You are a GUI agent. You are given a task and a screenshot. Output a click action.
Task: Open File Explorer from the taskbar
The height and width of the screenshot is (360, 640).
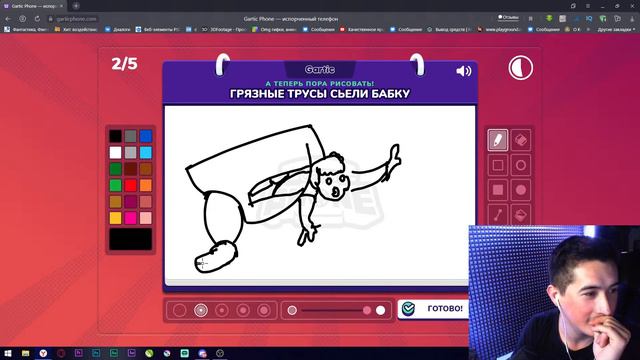point(25,353)
